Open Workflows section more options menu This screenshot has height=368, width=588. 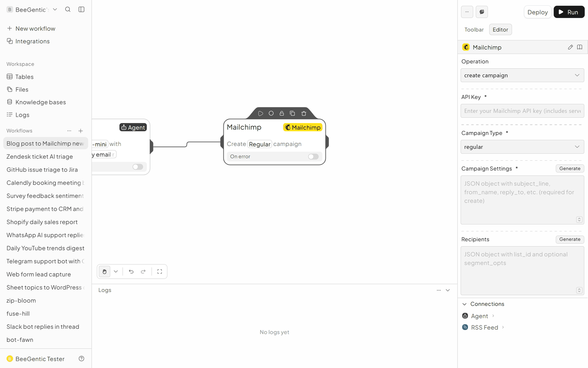(69, 131)
